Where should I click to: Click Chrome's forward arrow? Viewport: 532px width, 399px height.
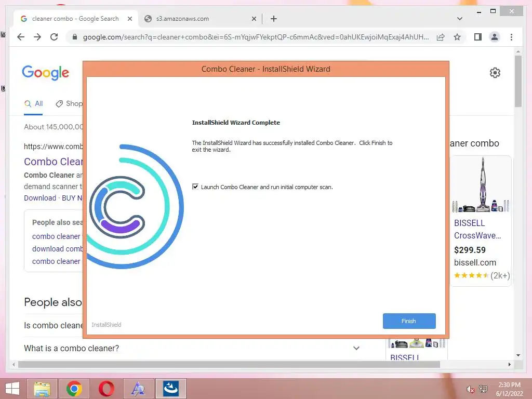[37, 37]
